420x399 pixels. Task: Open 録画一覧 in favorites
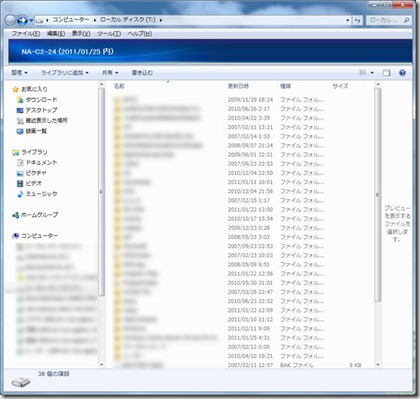point(36,131)
